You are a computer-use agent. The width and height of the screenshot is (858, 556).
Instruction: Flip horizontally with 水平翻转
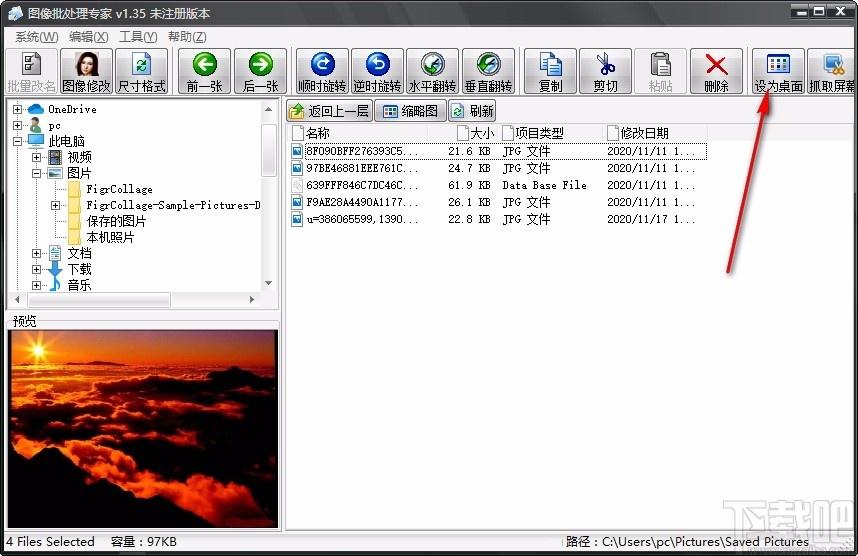(x=433, y=71)
